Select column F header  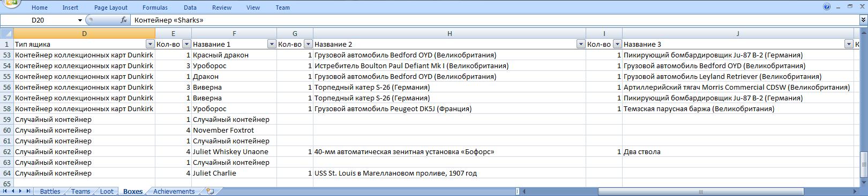pyautogui.click(x=234, y=33)
